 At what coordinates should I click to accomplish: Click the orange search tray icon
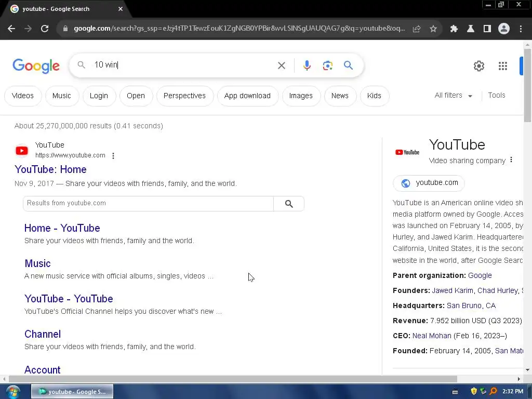tap(494, 391)
